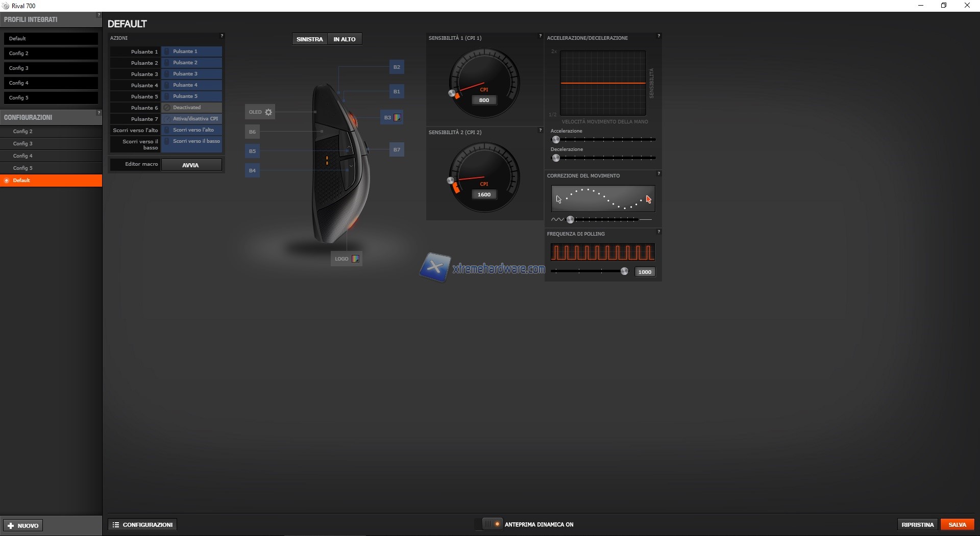Click help icon for Accelerazione/Decelerazione panel
Screen dimensions: 980x536
(658, 36)
